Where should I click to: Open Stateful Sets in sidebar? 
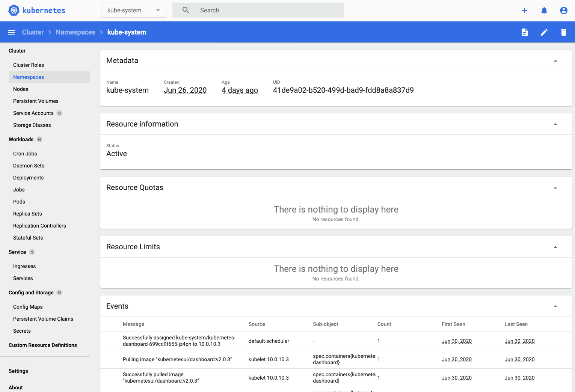point(28,238)
